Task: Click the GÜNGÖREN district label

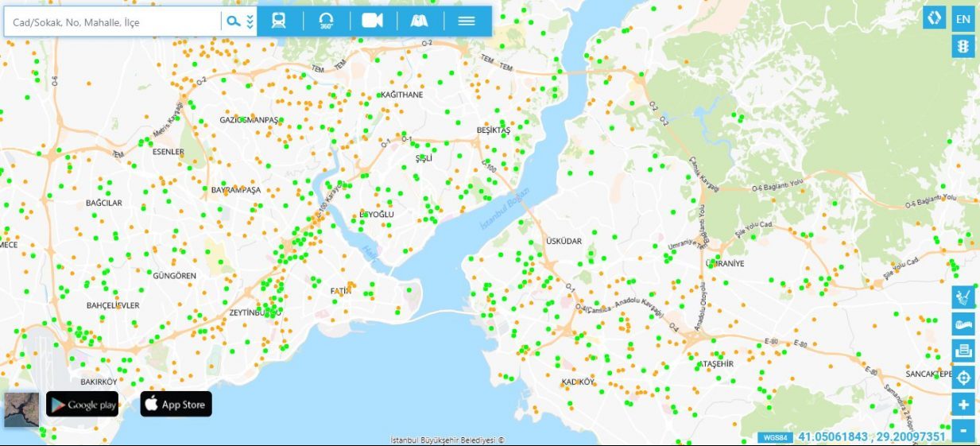Action: (174, 275)
